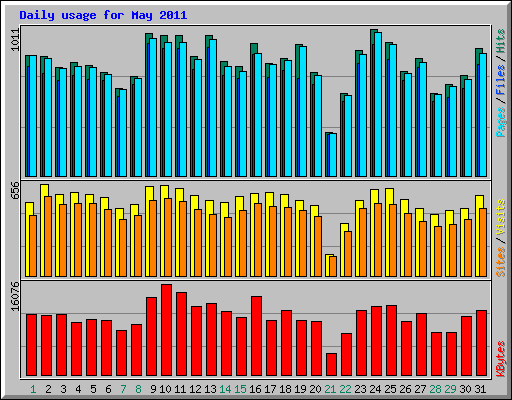Click the tallest red KBytes bar for day 10
The image size is (512, 400).
pyautogui.click(x=166, y=330)
